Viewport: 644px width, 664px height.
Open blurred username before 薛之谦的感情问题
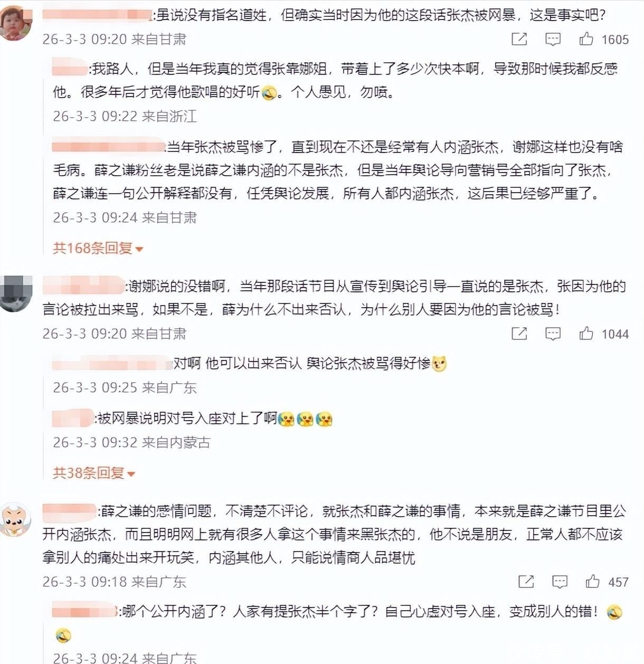69,511
